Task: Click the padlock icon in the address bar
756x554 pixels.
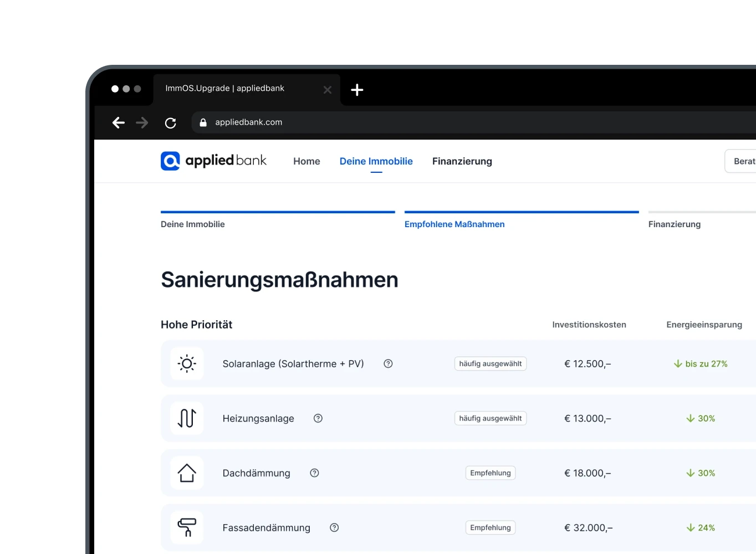Action: pos(203,122)
